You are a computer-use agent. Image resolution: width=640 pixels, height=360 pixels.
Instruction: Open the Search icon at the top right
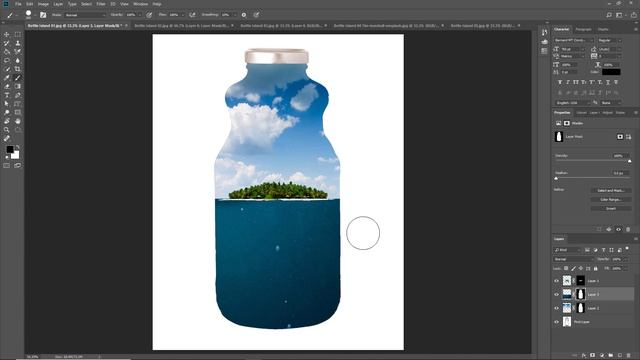pos(609,15)
